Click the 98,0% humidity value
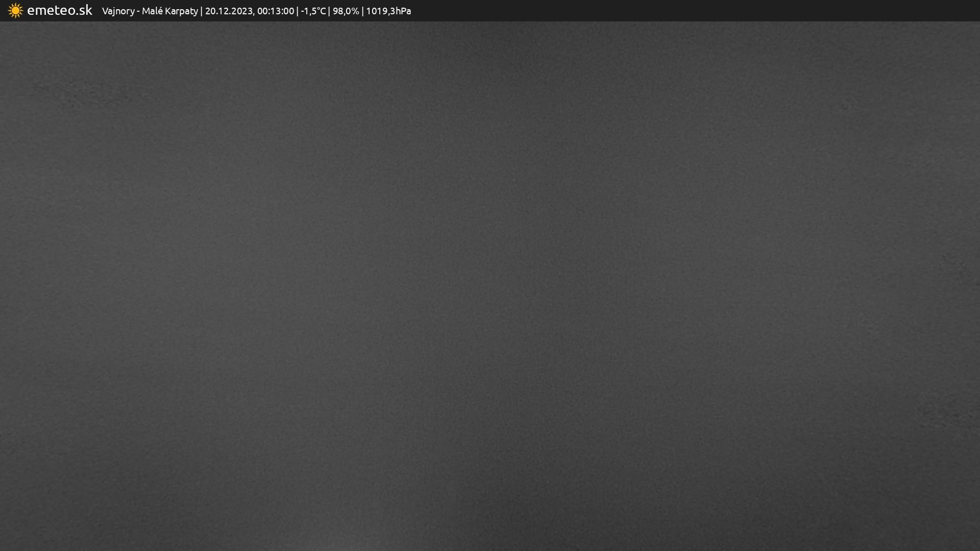The height and width of the screenshot is (551, 980). [346, 11]
